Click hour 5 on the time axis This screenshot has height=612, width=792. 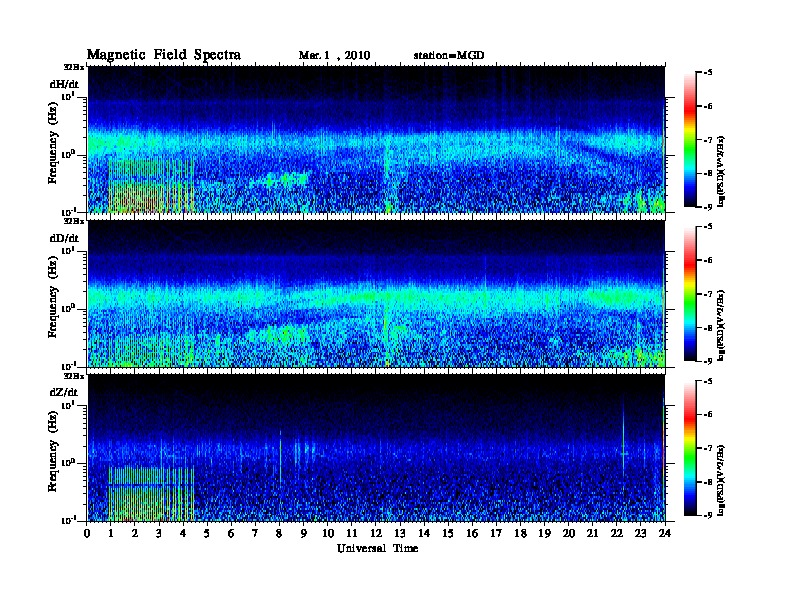(x=207, y=533)
